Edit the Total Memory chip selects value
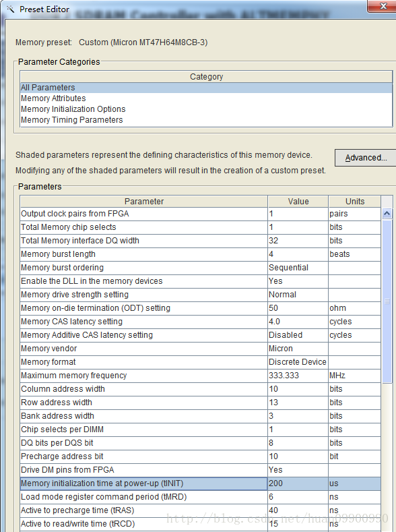 pos(298,227)
